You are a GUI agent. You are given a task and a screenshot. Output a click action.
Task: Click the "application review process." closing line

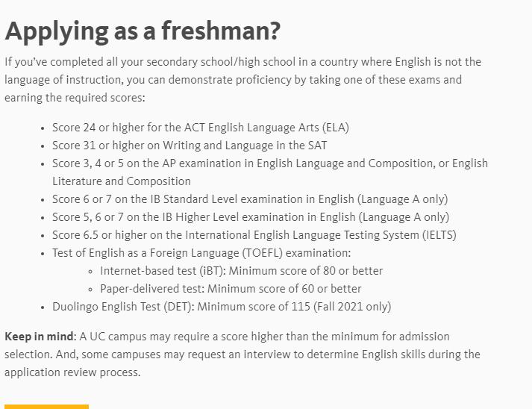click(x=72, y=372)
